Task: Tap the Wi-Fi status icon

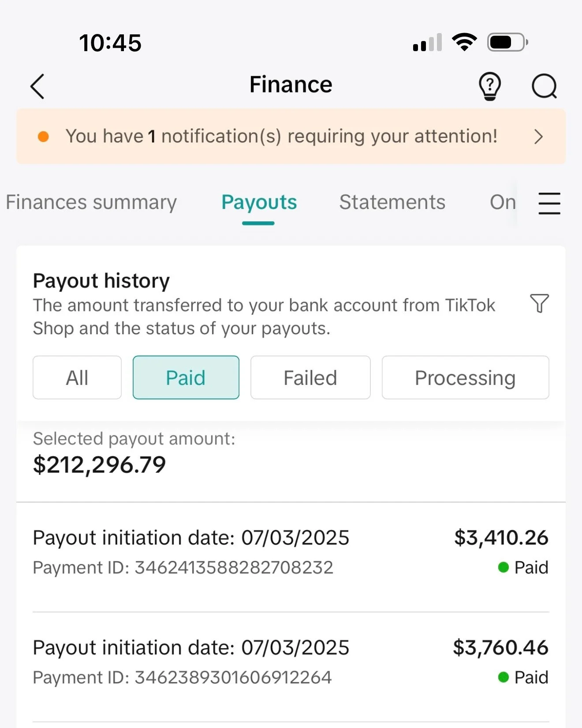Action: 464,42
